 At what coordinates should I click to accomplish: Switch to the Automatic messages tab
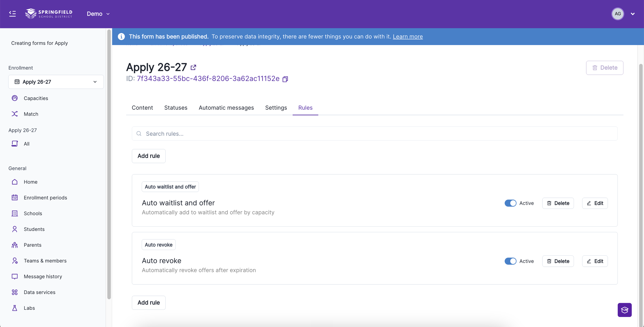(x=226, y=108)
